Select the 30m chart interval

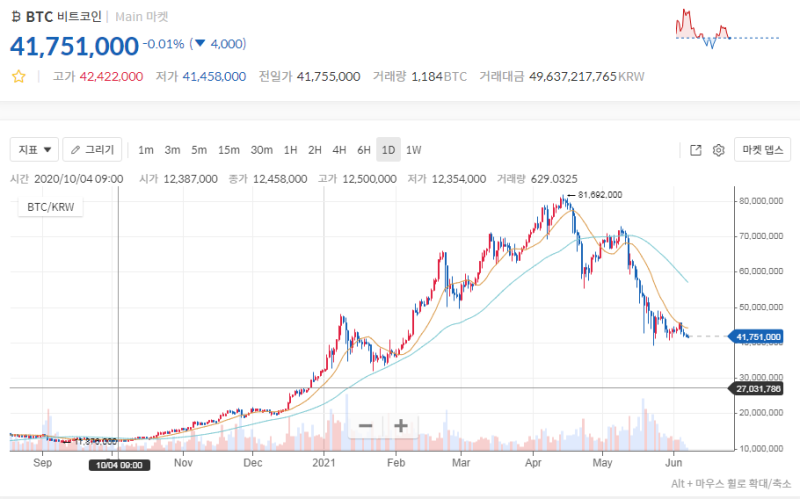(x=261, y=150)
